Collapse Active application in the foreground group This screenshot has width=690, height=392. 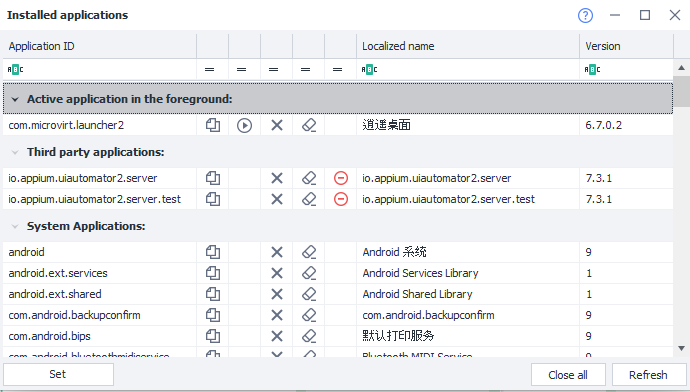[15, 99]
